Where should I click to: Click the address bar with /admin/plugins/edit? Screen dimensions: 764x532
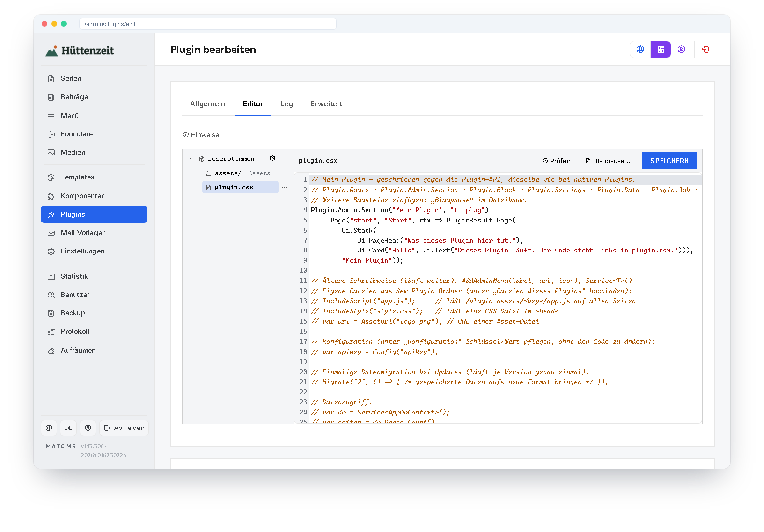tap(208, 24)
